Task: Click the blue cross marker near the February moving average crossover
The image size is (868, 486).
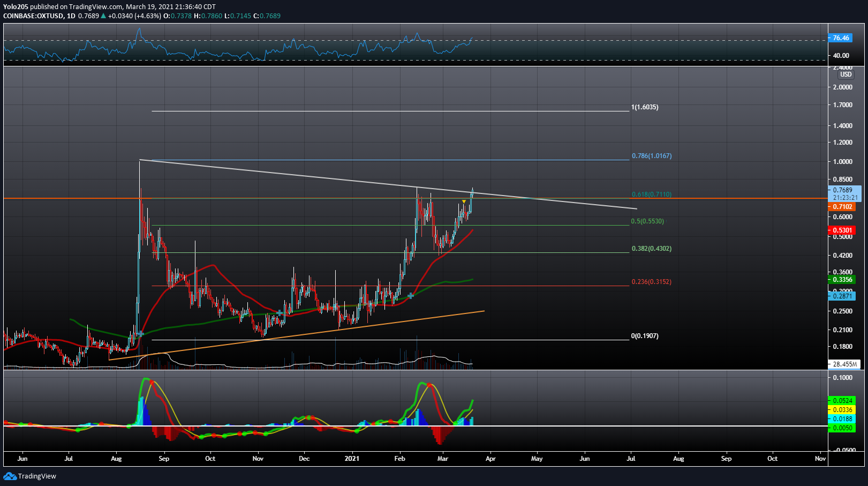Action: click(x=411, y=296)
